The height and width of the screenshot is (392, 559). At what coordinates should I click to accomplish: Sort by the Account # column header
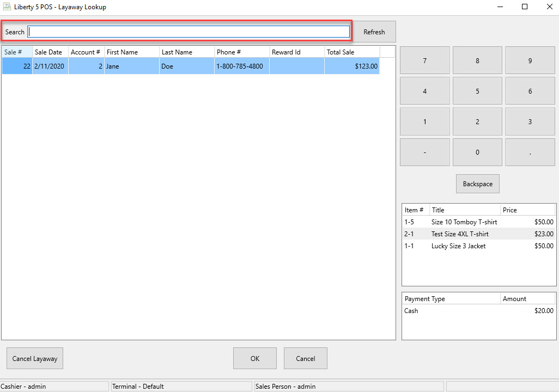pyautogui.click(x=86, y=52)
